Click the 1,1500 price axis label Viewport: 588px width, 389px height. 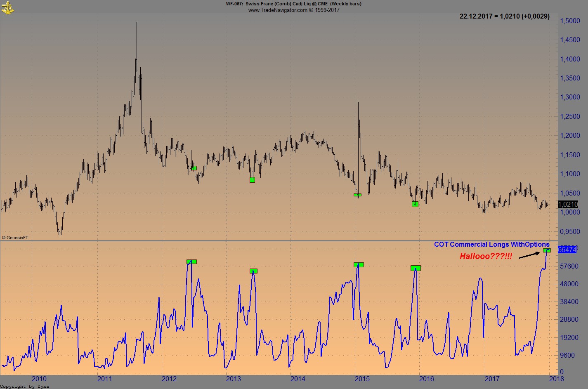click(570, 155)
